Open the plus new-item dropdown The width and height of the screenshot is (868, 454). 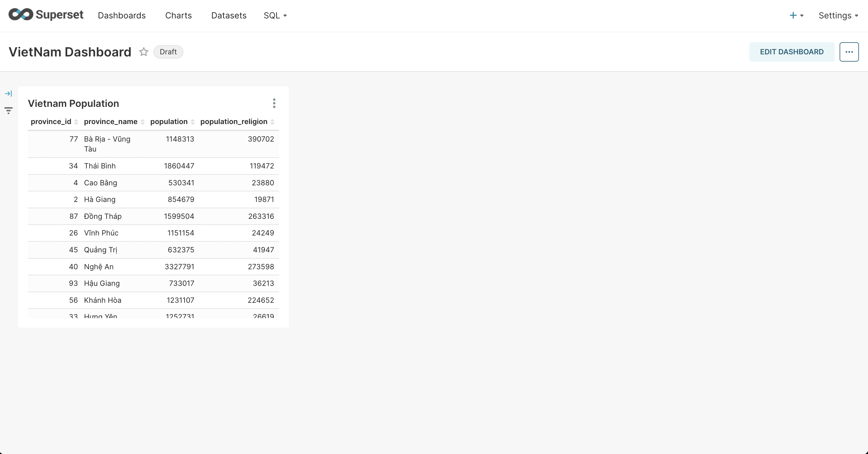(x=796, y=15)
